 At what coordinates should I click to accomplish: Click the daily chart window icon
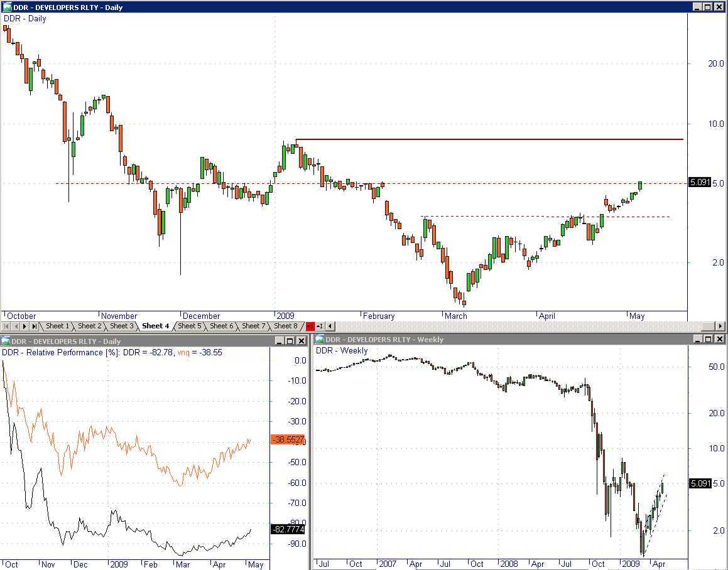(7, 7)
